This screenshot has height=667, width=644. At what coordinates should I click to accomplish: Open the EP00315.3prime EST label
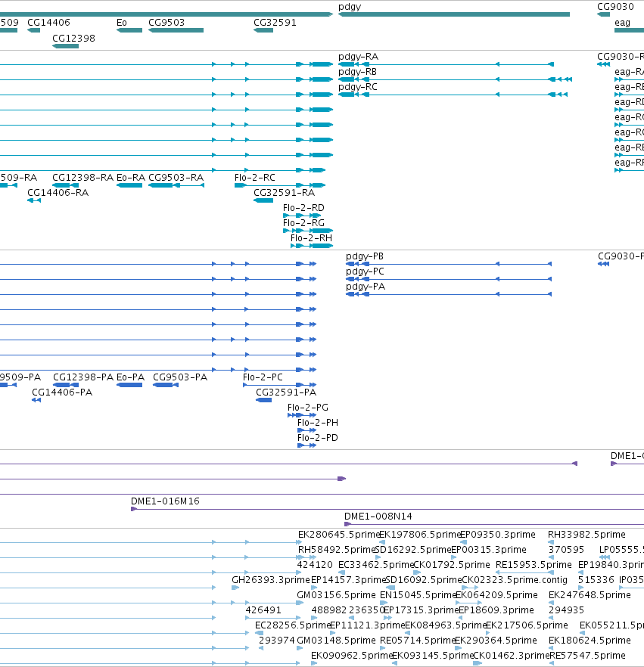tap(489, 550)
